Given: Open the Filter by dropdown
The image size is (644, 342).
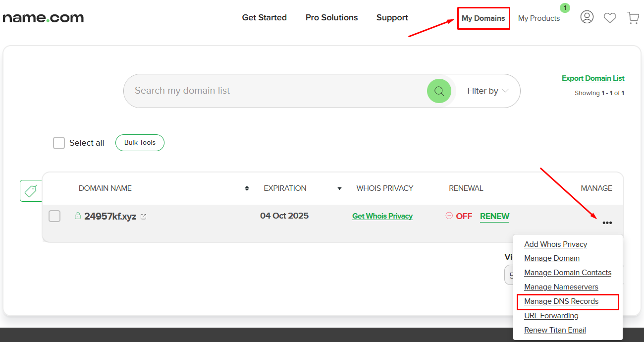Looking at the screenshot, I should (487, 91).
